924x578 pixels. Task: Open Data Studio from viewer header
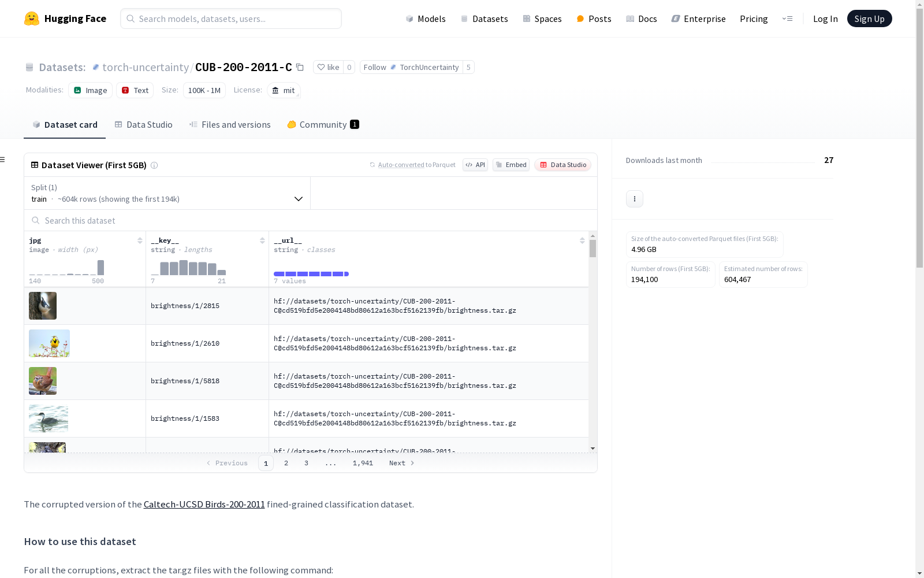[x=563, y=165]
